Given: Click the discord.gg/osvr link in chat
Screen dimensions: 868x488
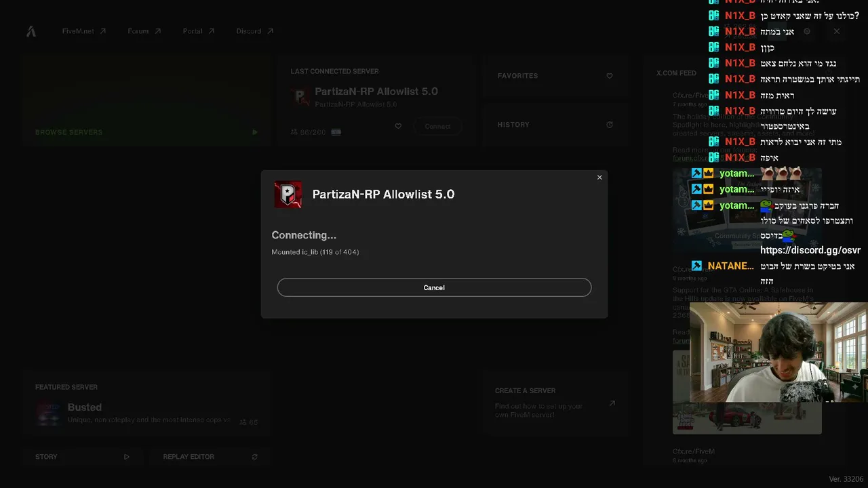Looking at the screenshot, I should point(810,250).
